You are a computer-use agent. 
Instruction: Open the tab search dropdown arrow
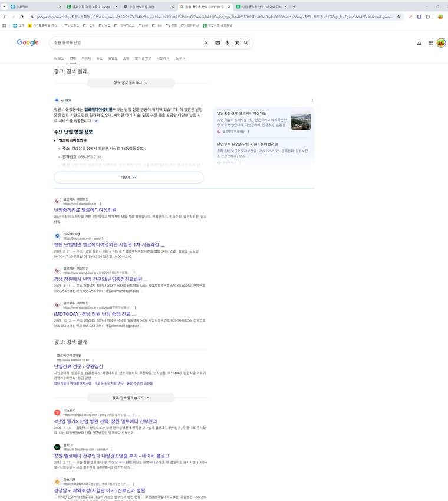click(4, 6)
